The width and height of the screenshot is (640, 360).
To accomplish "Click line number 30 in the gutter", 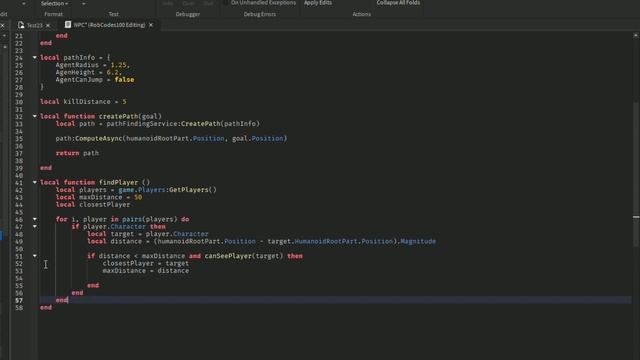I will click(x=19, y=102).
